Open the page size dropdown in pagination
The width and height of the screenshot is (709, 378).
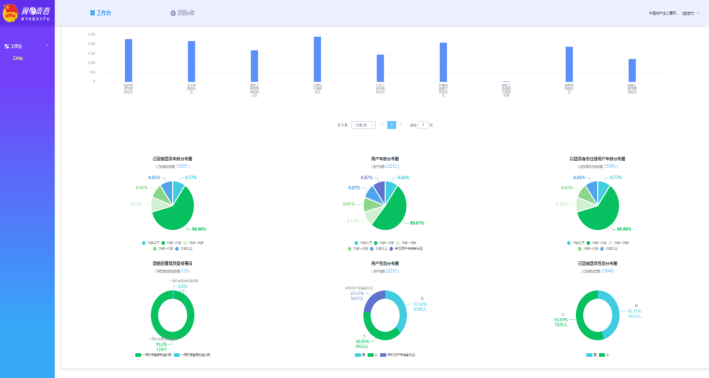363,125
